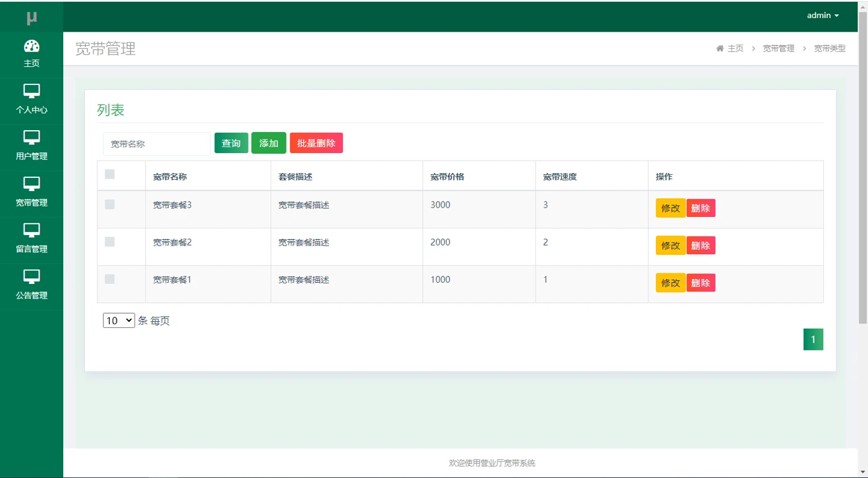Open 用户管理 monitor icon in sidebar
868x478 pixels.
click(x=32, y=138)
